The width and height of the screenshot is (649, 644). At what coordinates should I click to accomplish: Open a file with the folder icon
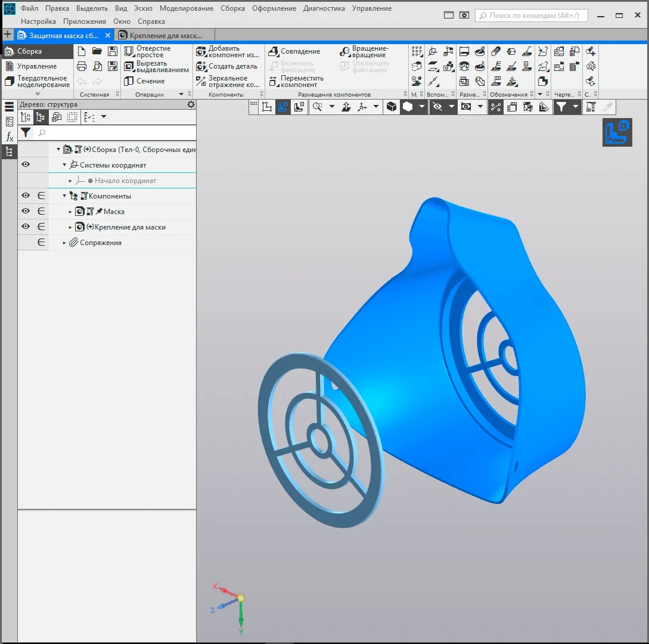[97, 51]
